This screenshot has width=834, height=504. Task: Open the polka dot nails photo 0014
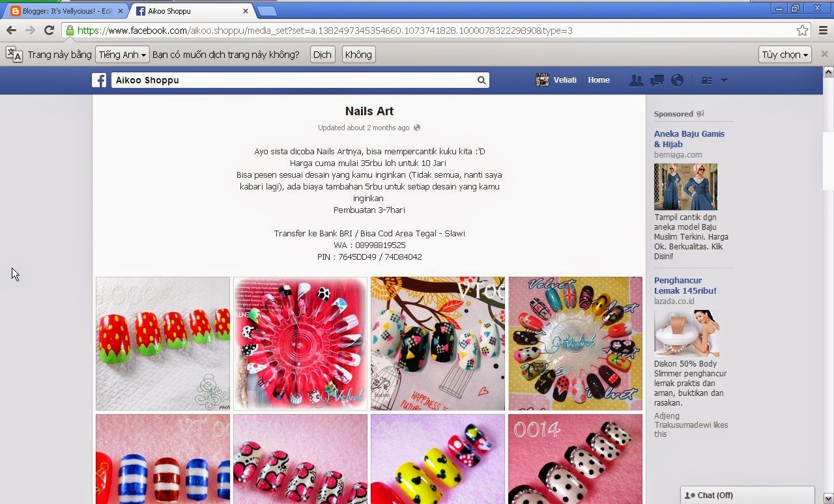pos(575,459)
